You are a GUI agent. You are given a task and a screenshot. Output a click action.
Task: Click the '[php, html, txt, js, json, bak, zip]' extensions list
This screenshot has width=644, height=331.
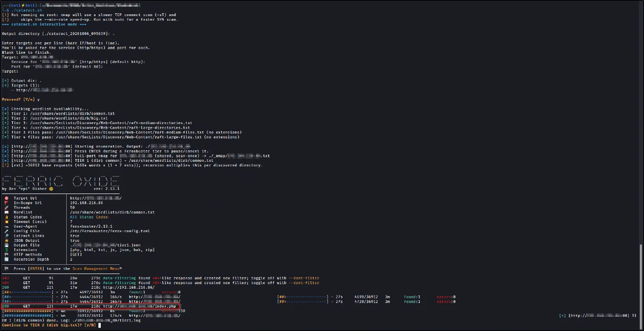(x=112, y=250)
